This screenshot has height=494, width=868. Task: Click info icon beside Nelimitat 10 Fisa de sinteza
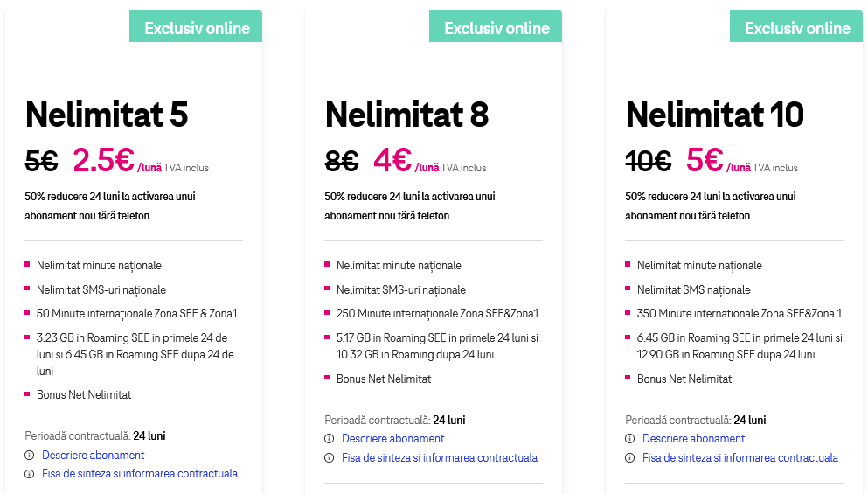[629, 458]
